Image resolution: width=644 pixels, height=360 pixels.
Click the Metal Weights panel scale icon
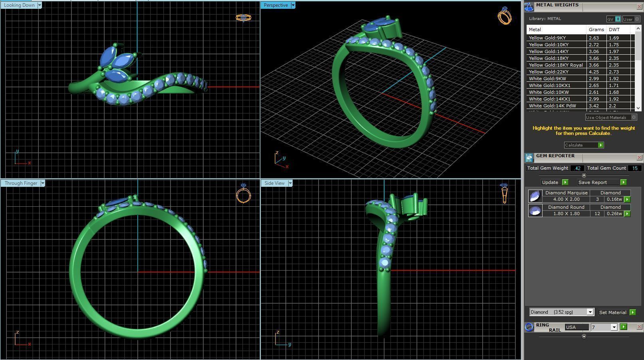pyautogui.click(x=529, y=7)
